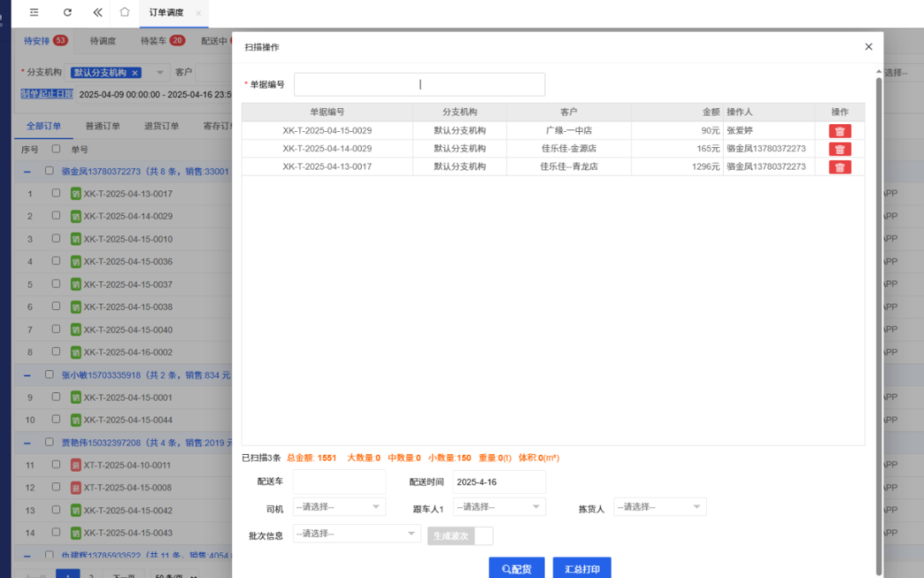
Task: Collapse the sidebar with the double-arrow icon
Action: click(97, 13)
